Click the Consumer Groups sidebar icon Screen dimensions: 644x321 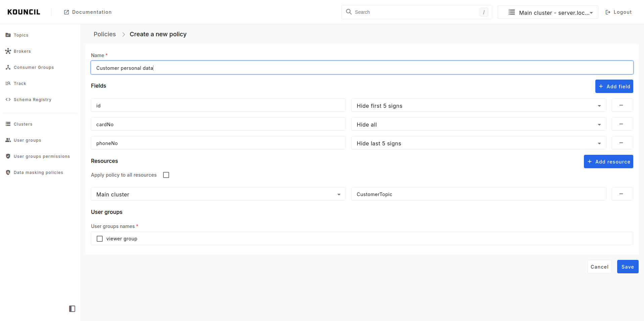tap(8, 67)
